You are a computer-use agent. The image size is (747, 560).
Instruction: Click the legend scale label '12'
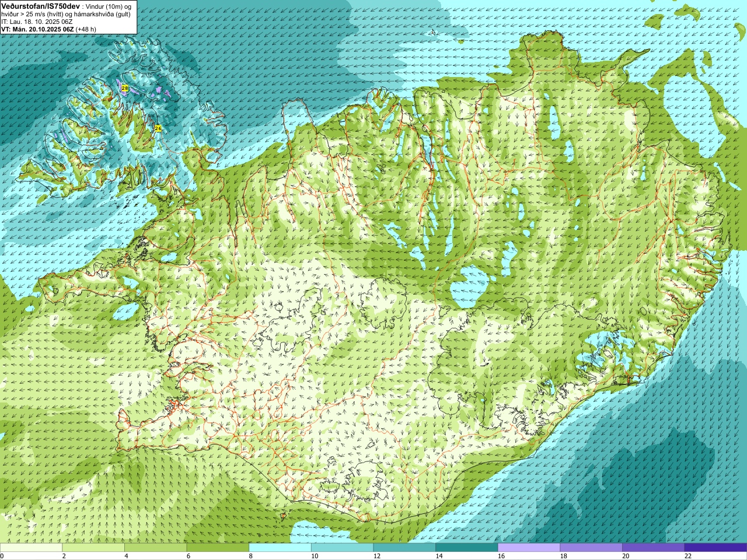tap(377, 556)
